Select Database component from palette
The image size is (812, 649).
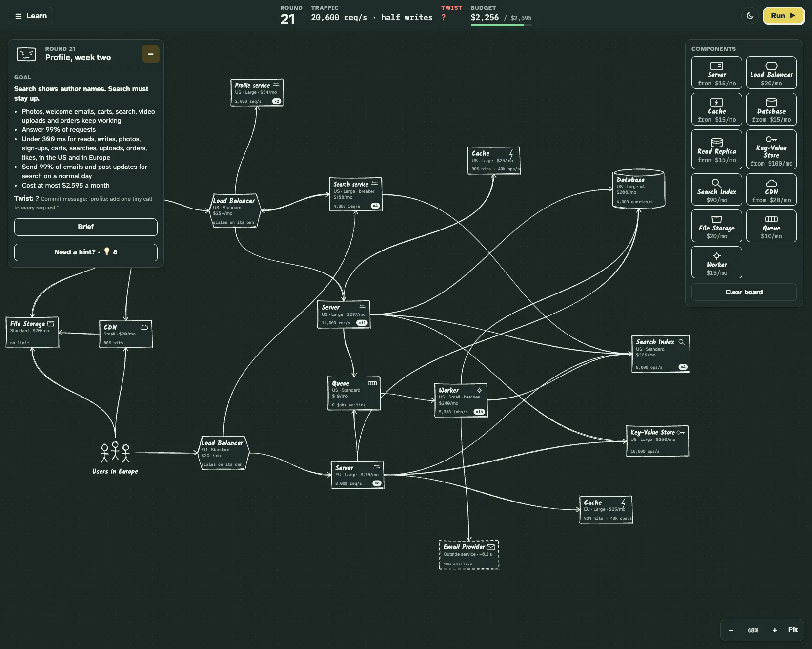click(771, 109)
